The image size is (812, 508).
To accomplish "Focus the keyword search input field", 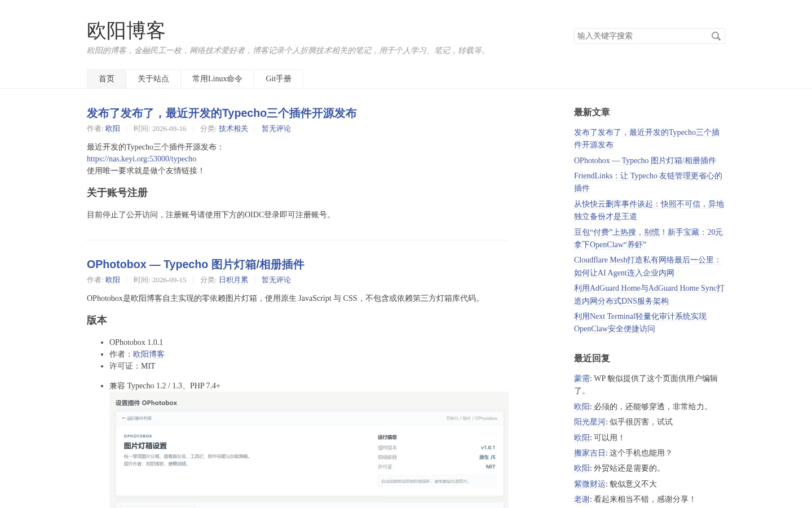I will pos(649,36).
